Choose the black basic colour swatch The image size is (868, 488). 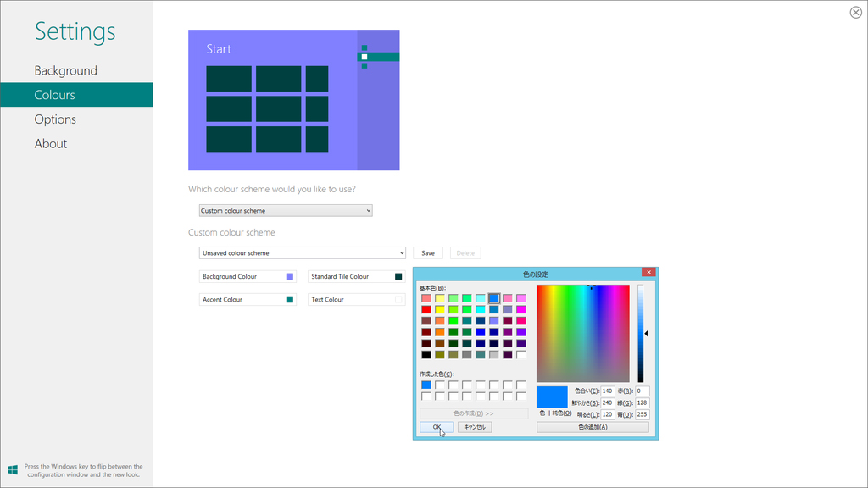[426, 355]
